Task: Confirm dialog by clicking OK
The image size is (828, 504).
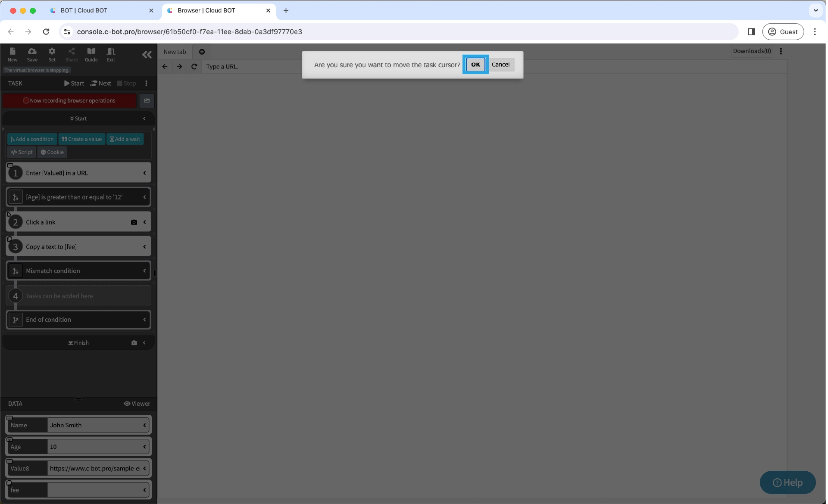Action: pos(475,65)
